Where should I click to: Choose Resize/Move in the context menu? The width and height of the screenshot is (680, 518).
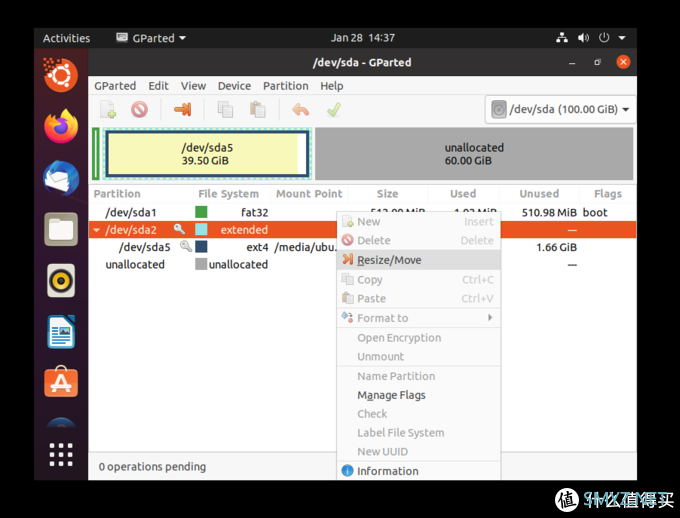click(418, 260)
